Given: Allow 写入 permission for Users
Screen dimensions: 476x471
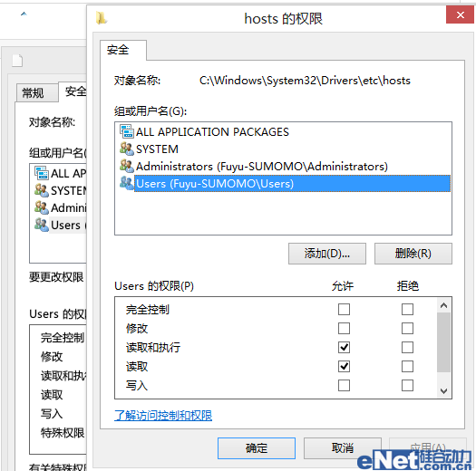Looking at the screenshot, I should pos(344,386).
